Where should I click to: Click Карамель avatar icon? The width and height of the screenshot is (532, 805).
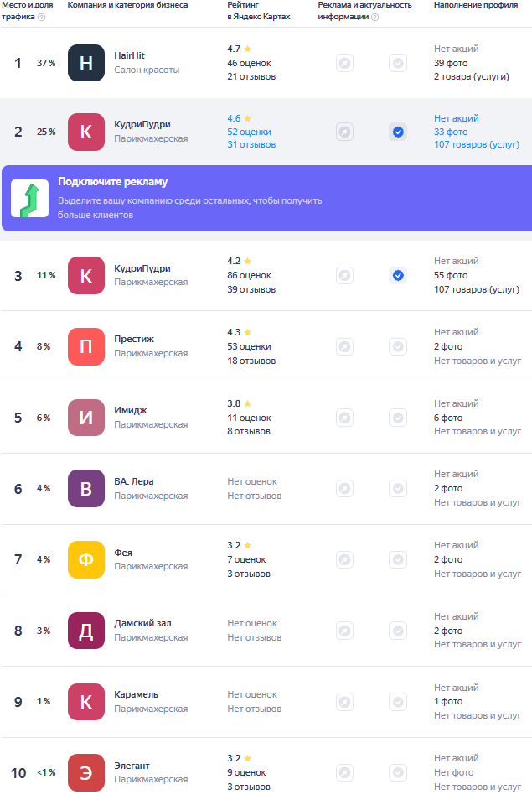[x=86, y=702]
